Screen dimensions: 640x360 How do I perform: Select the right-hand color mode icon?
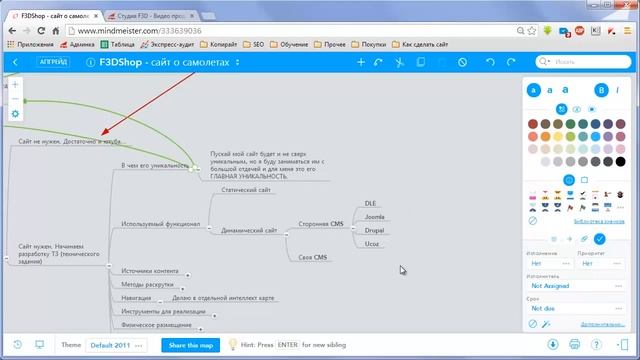click(x=592, y=109)
